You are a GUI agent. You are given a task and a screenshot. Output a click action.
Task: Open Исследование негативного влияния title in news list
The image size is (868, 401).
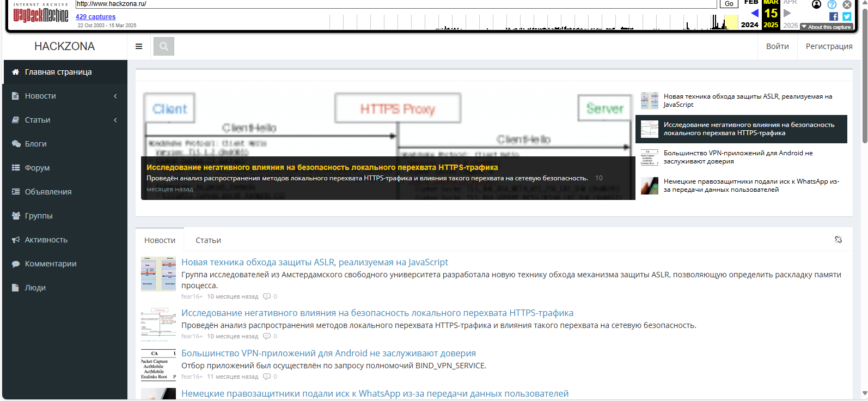[377, 313]
